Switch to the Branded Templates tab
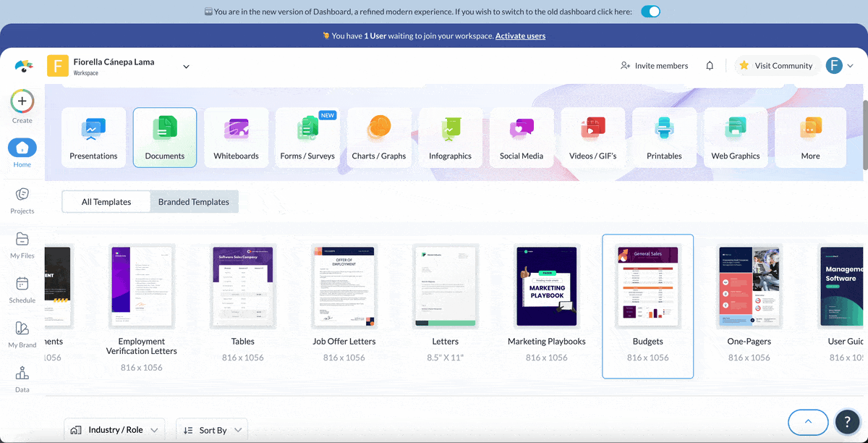 pos(194,202)
